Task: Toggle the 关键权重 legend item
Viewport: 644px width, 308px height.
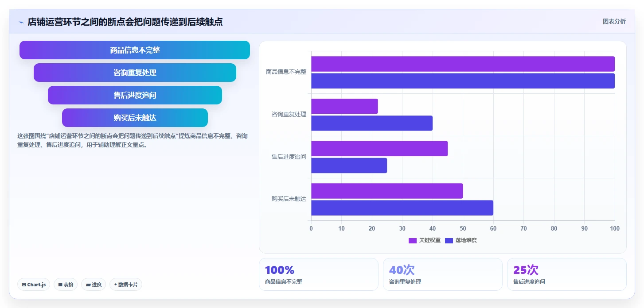Action: coord(425,240)
